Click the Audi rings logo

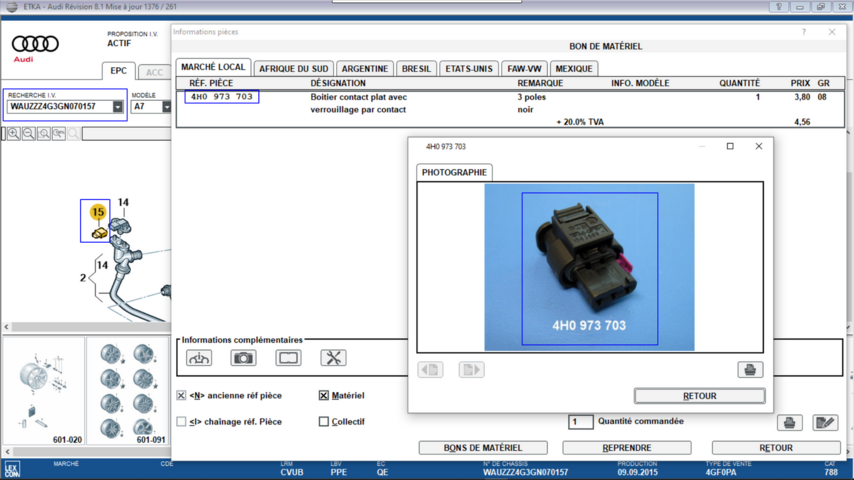35,44
